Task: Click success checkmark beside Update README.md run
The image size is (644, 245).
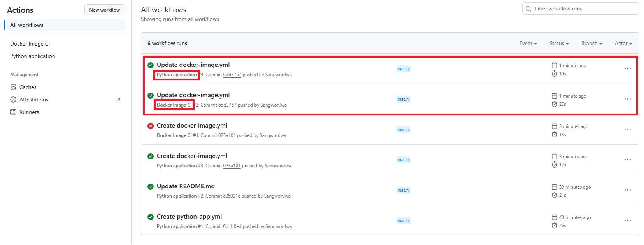Action: tap(151, 186)
